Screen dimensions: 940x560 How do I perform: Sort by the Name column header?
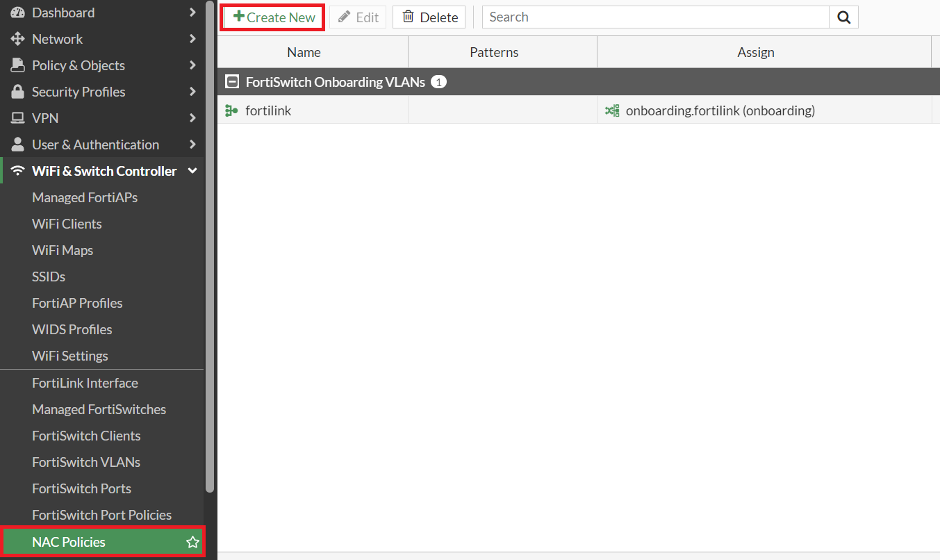coord(313,52)
